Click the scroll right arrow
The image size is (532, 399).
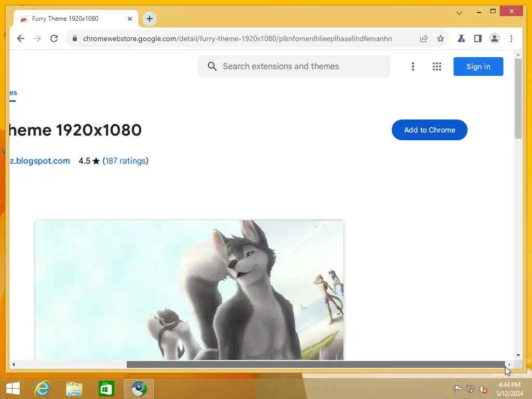[510, 364]
